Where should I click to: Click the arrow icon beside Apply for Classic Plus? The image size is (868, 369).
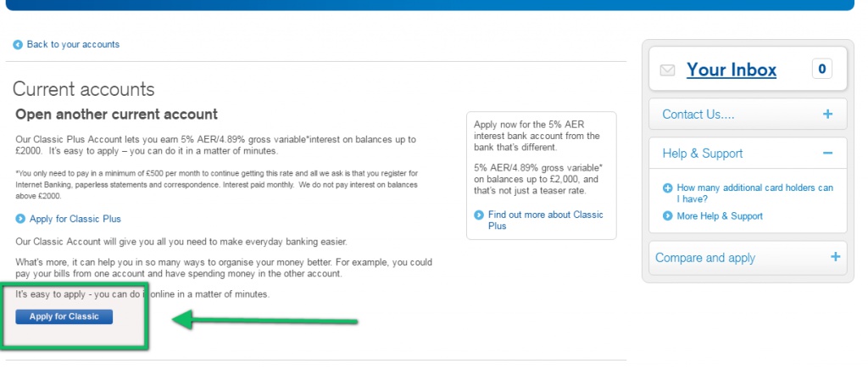click(20, 219)
